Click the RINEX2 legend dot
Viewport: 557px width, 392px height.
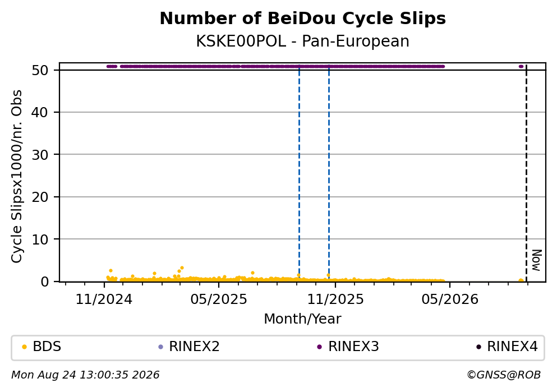pos(160,347)
